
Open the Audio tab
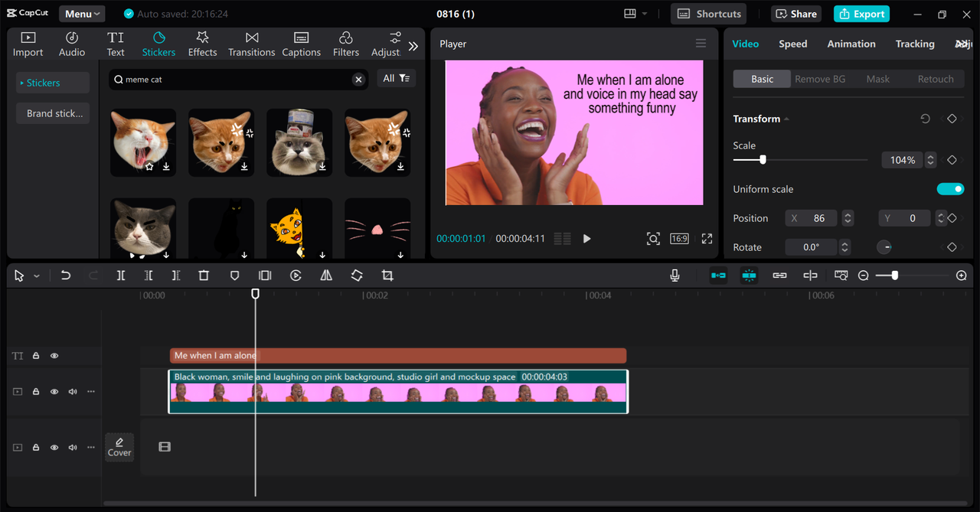pos(72,44)
